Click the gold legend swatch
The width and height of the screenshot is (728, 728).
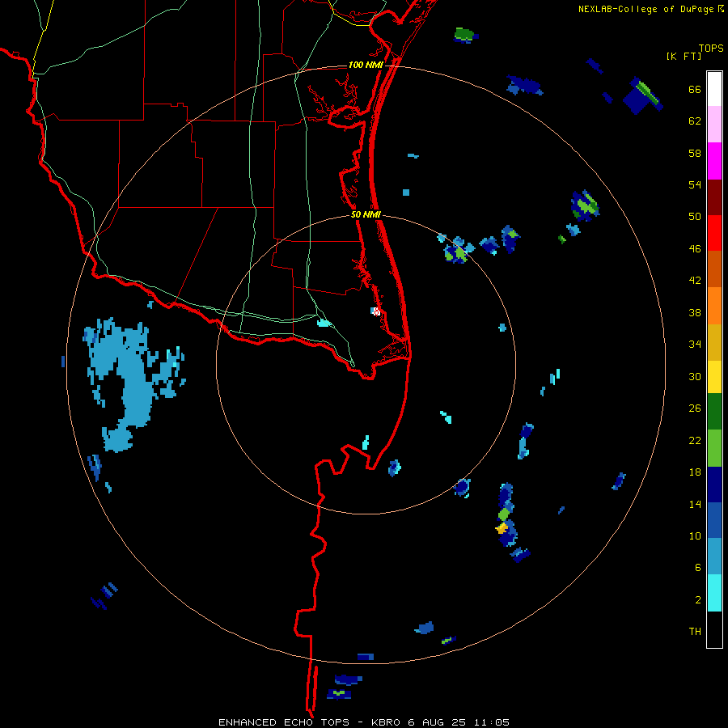(x=714, y=342)
